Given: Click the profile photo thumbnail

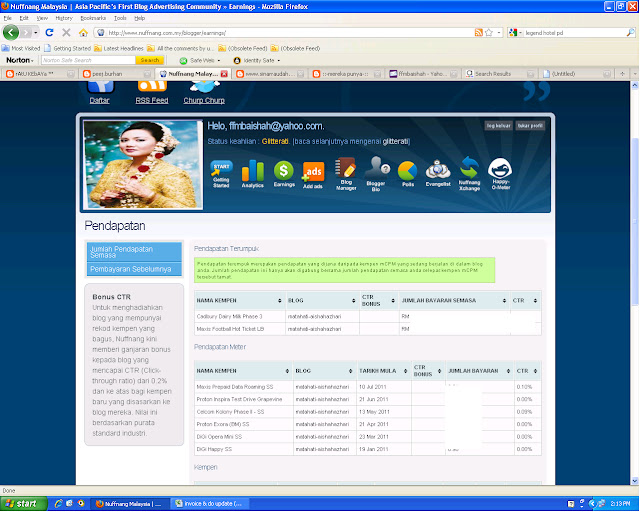Looking at the screenshot, I should pyautogui.click(x=142, y=165).
